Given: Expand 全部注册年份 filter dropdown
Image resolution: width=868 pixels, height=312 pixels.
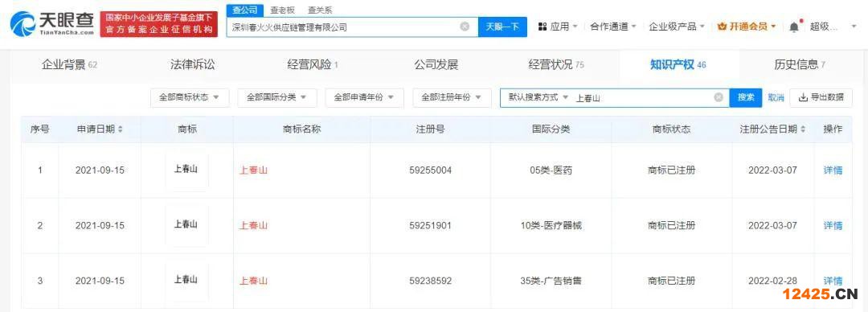Looking at the screenshot, I should pos(452,97).
